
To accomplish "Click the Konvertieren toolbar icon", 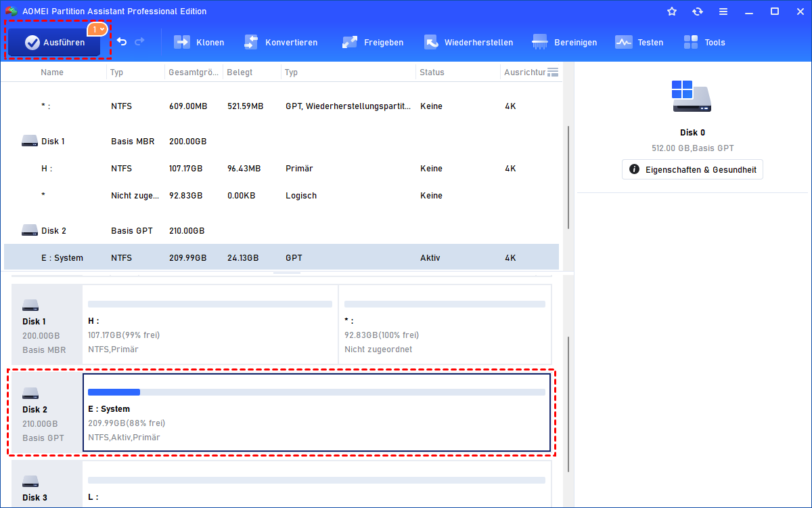I will click(251, 42).
